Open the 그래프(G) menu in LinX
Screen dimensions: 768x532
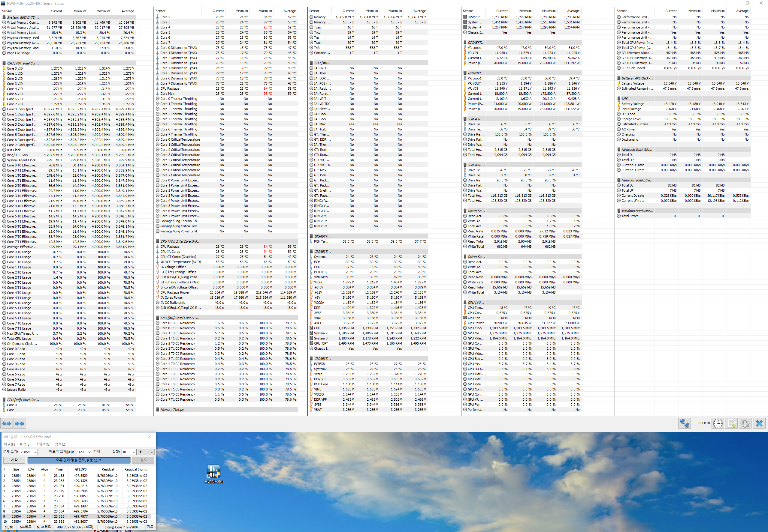click(42, 444)
